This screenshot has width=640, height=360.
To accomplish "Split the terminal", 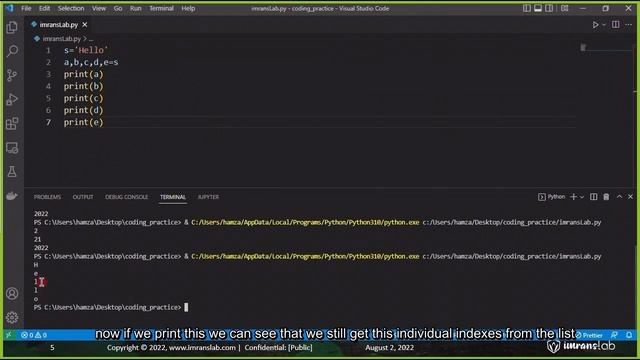I will click(x=593, y=197).
